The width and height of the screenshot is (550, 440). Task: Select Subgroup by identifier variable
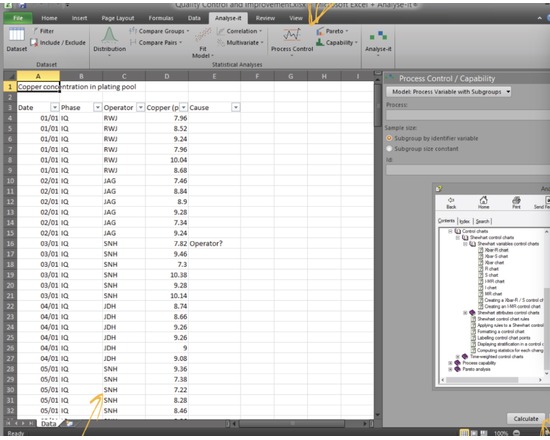point(432,138)
